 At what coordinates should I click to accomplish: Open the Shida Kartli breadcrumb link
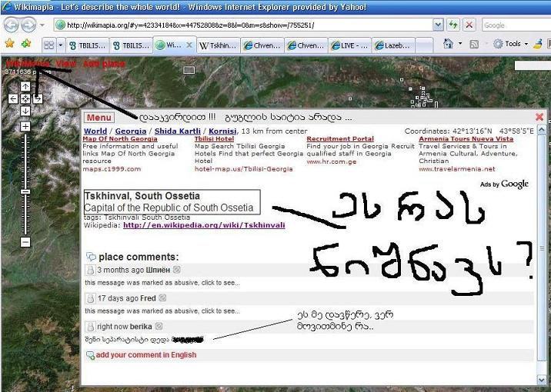coord(178,131)
